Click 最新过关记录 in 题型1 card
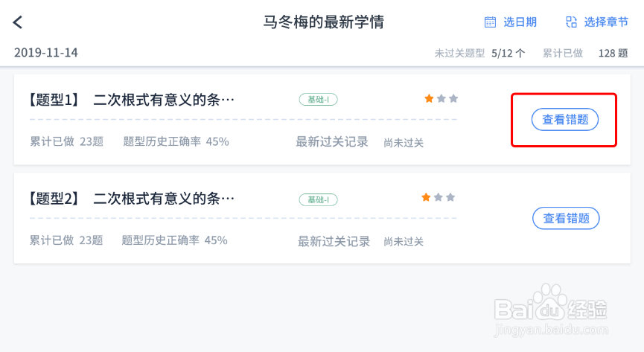The height and width of the screenshot is (352, 644). [332, 142]
